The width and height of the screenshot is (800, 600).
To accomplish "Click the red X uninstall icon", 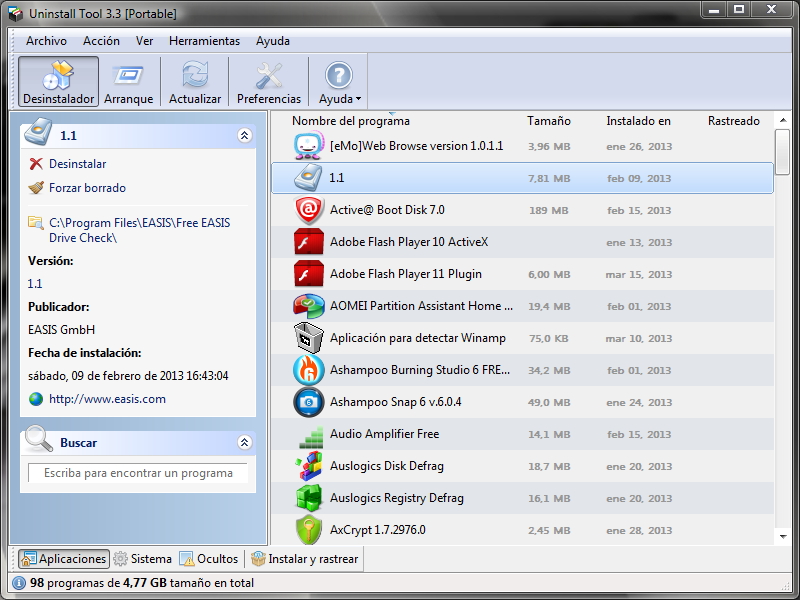I will point(36,164).
